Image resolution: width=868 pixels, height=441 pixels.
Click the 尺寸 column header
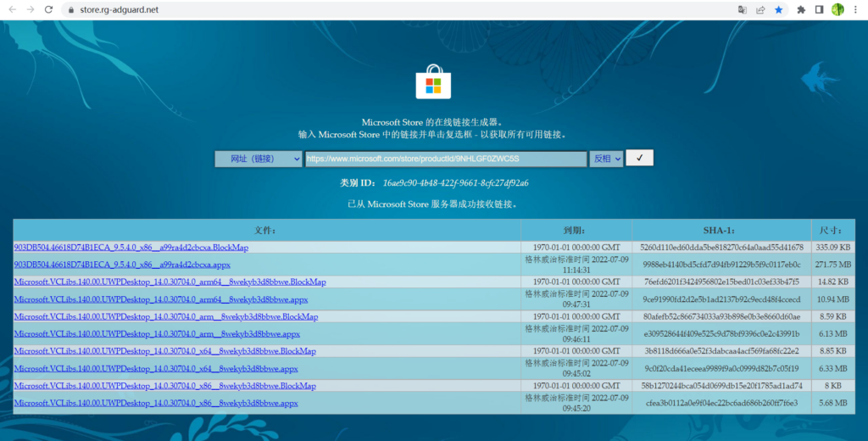coord(833,231)
